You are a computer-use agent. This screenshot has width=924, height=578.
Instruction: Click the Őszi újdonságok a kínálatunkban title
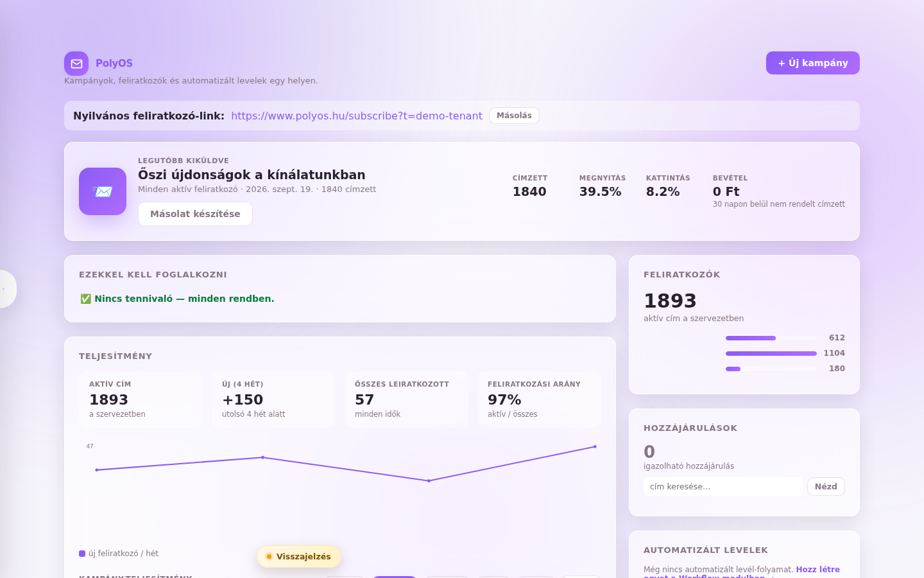tap(252, 175)
